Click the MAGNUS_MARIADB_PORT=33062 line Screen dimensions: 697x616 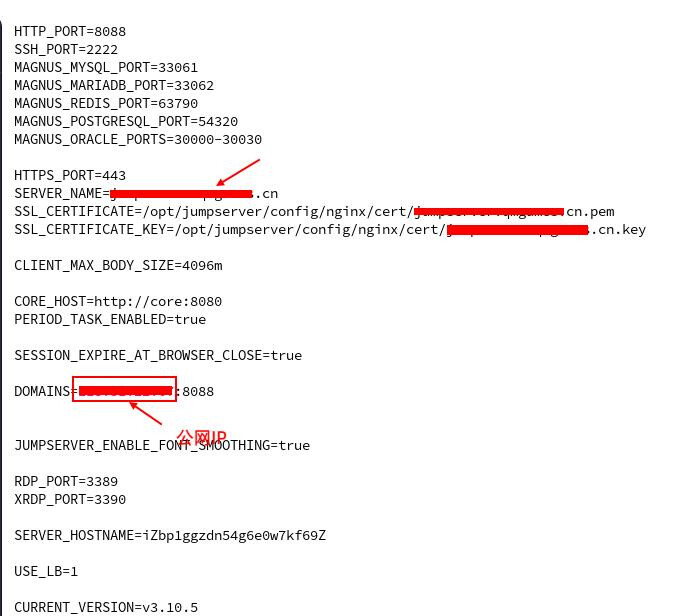tap(114, 85)
